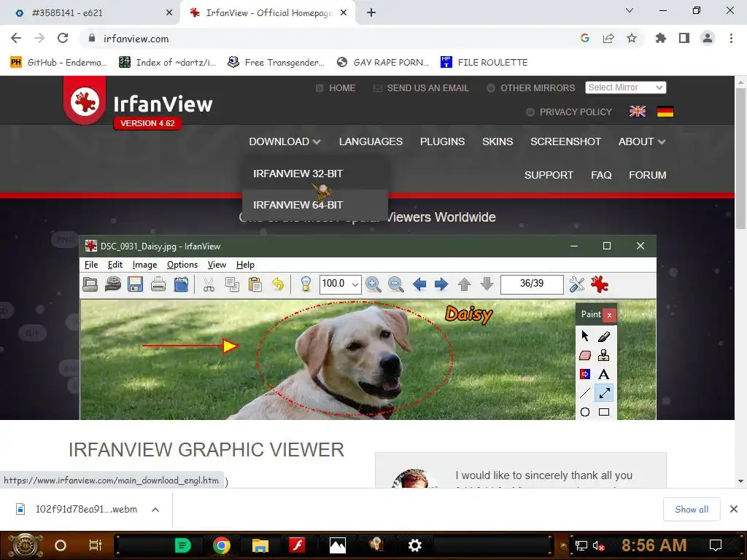Close the downloads bar
The width and height of the screenshot is (747, 560).
pyautogui.click(x=734, y=509)
